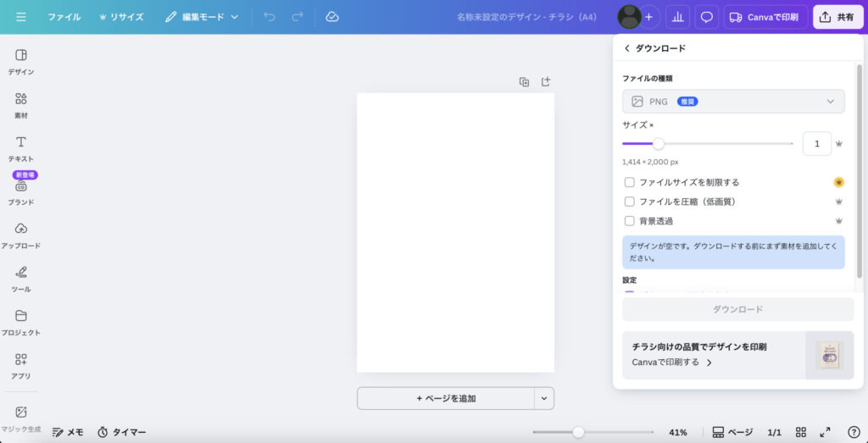This screenshot has width=868, height=443.
Task: Open grid view icon in bottom bar
Action: click(800, 432)
